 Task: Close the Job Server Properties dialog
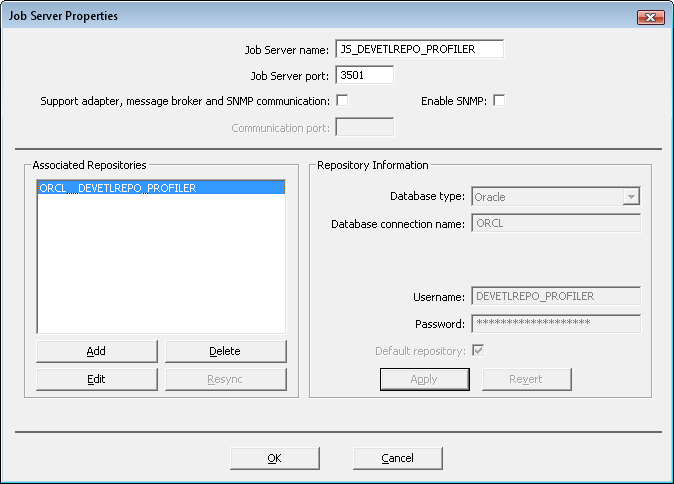[x=650, y=17]
